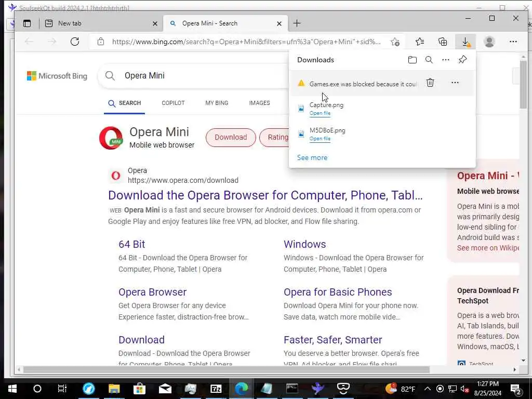Open more options in Downloads panel header
Viewport: 532px width, 399px height.
click(445, 60)
